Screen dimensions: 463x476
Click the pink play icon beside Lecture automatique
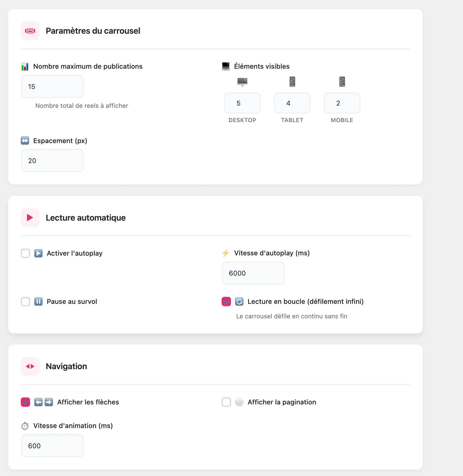pyautogui.click(x=30, y=218)
